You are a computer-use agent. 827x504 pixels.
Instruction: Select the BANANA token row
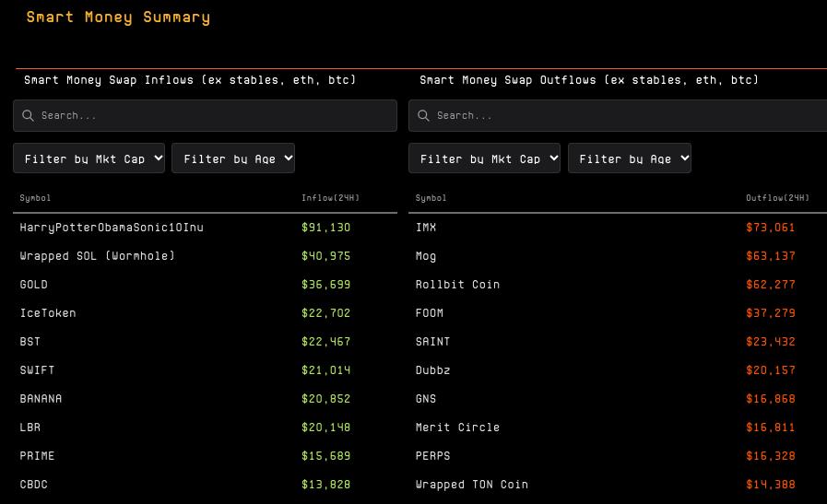pos(41,399)
